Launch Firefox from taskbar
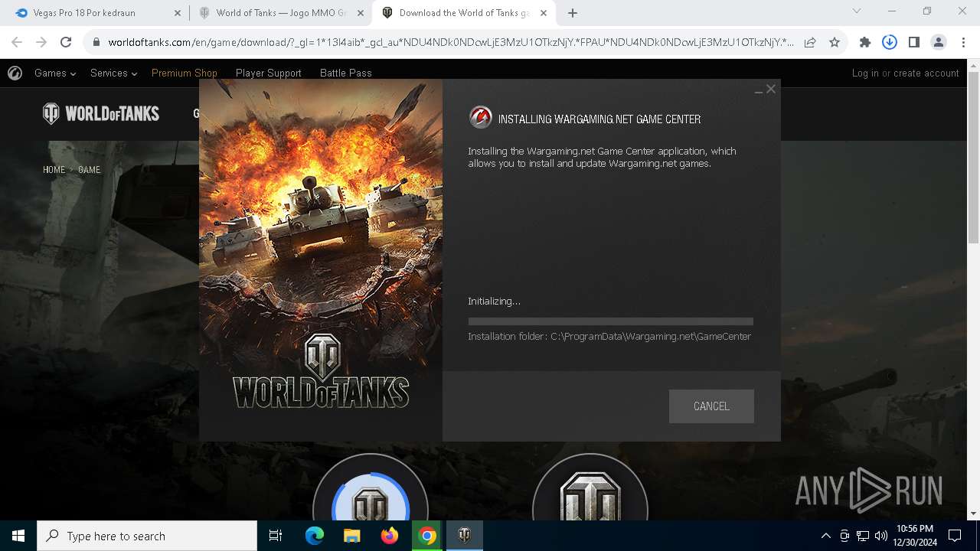Viewport: 980px width, 551px height. [389, 536]
